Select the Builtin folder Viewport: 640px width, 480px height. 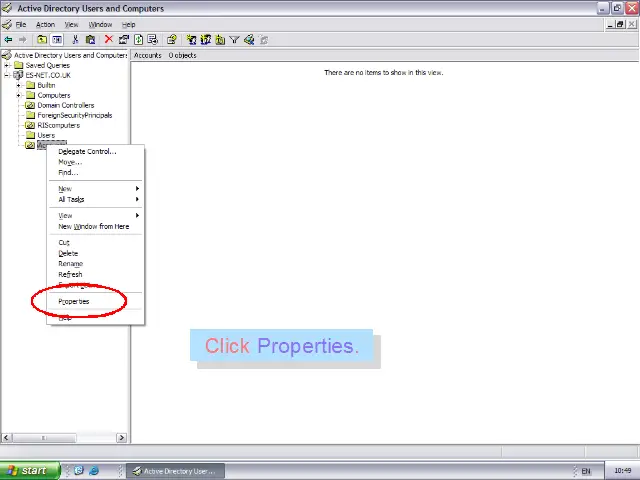46,85
